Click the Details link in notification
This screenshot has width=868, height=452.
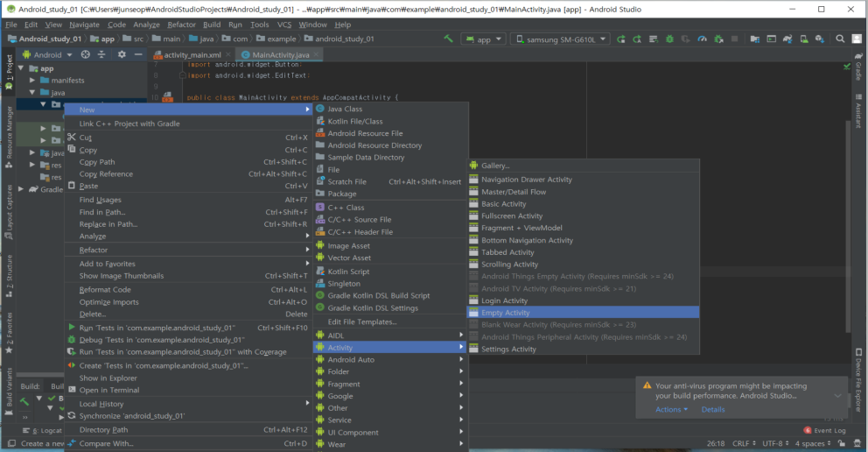[713, 410]
